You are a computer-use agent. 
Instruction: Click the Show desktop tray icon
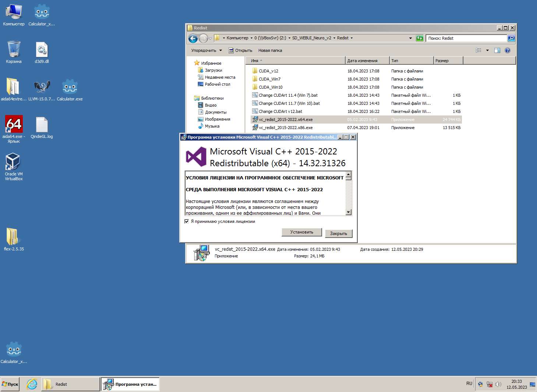[533, 384]
